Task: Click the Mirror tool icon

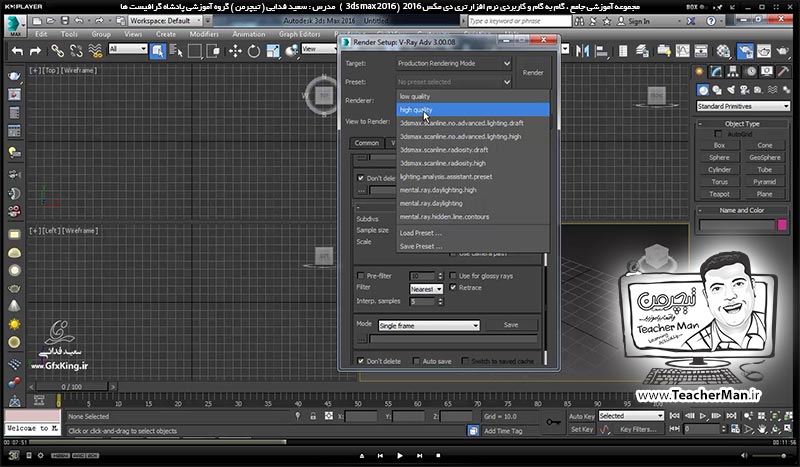Action: [582, 51]
